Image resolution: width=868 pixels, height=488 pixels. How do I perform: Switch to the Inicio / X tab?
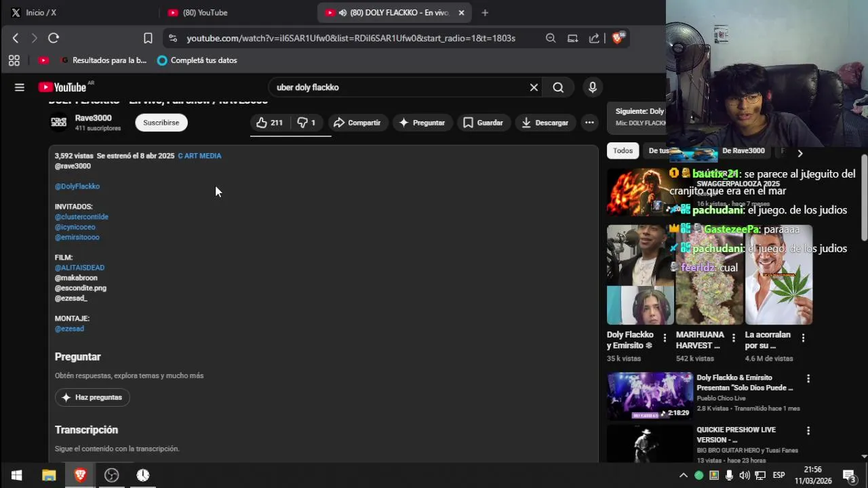pos(78,13)
